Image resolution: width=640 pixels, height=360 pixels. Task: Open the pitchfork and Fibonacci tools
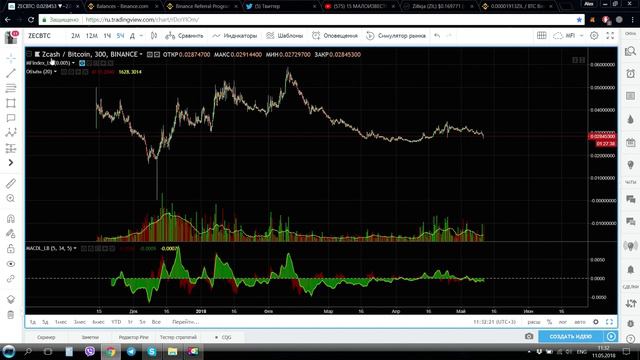pos(11,88)
